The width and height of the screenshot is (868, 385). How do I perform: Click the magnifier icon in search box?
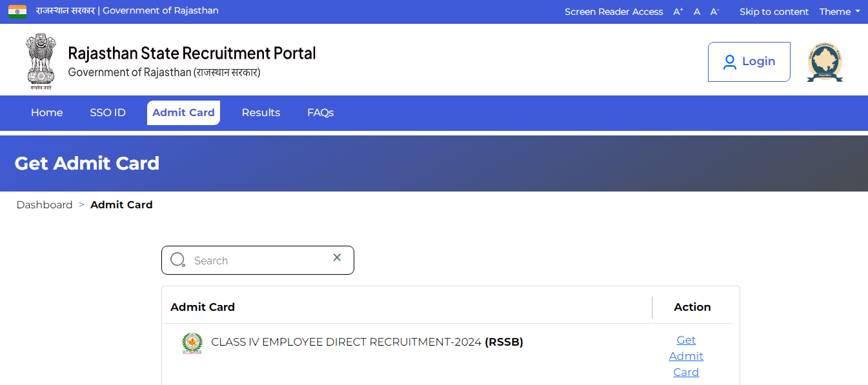[177, 260]
